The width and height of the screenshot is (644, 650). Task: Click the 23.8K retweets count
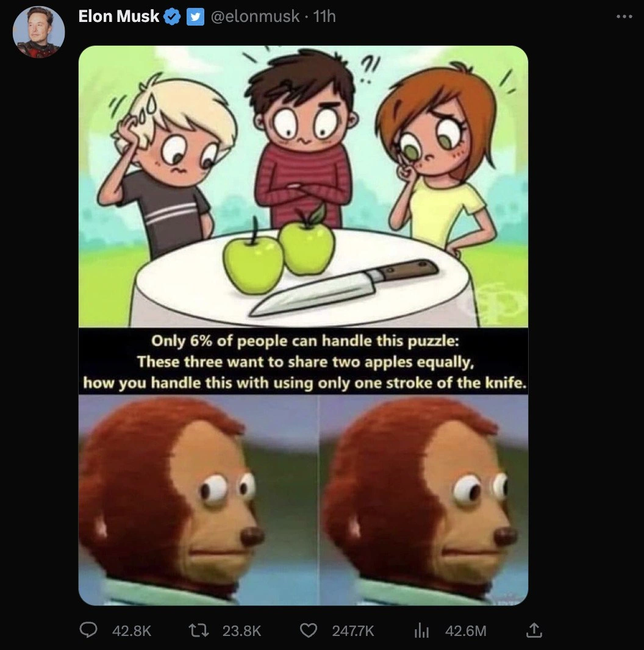click(241, 630)
